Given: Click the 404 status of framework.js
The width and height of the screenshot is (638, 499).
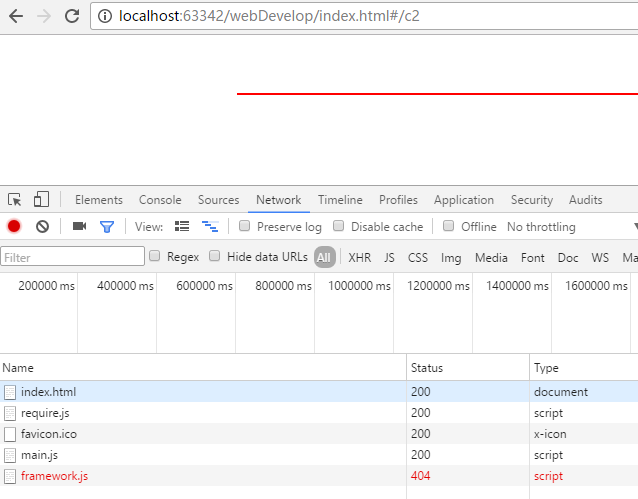Looking at the screenshot, I should 420,476.
